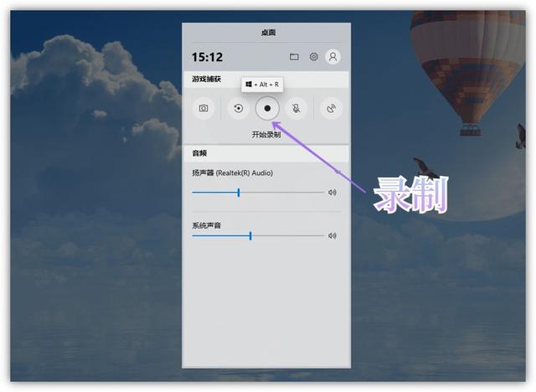This screenshot has height=392, width=536.
Task: Mute the 系统声音 volume icon
Action: (x=332, y=235)
